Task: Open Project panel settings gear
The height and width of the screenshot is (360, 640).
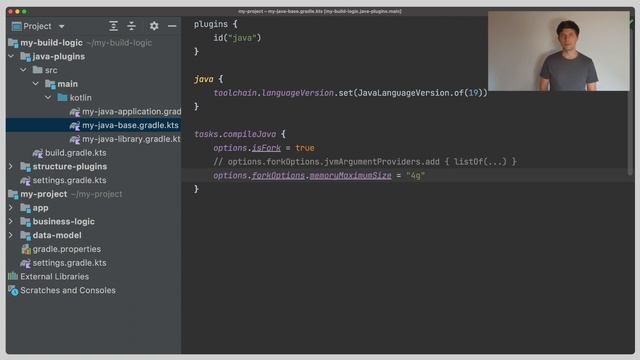Action: click(154, 26)
